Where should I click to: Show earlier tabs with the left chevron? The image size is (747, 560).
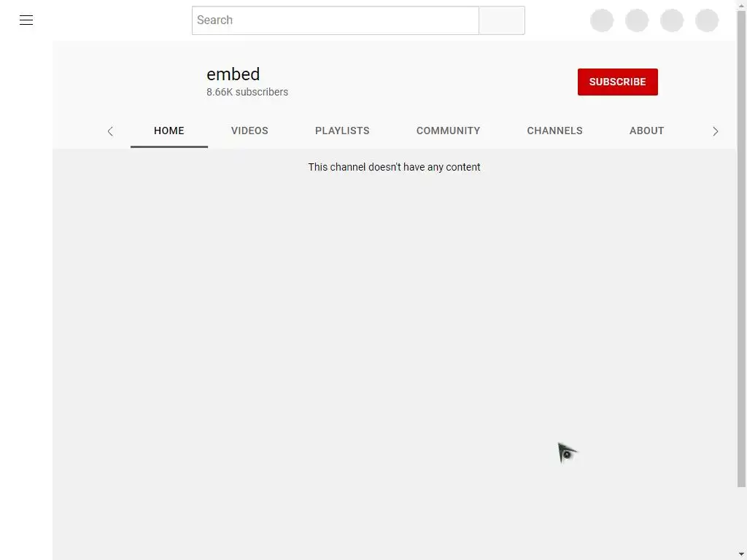pos(111,131)
